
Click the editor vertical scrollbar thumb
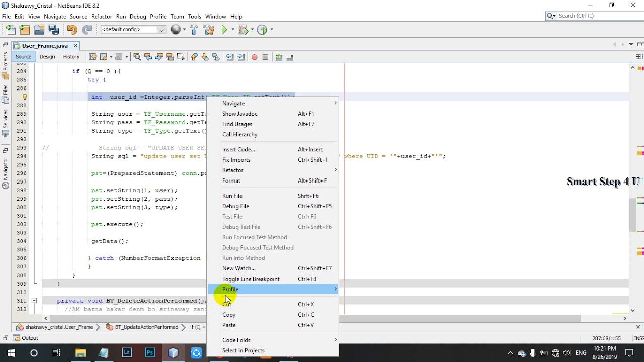(633, 215)
